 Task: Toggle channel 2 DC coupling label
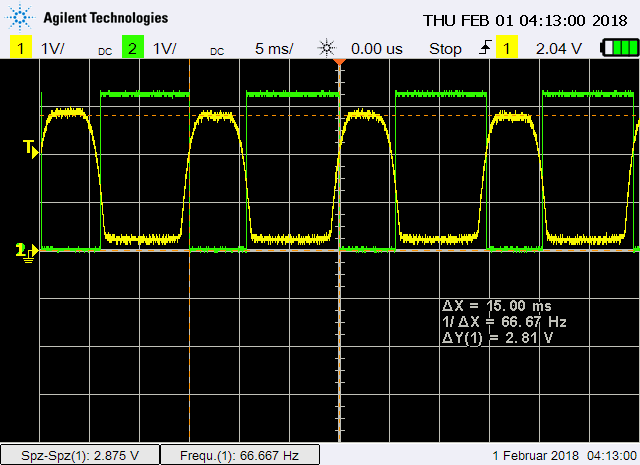(x=217, y=51)
